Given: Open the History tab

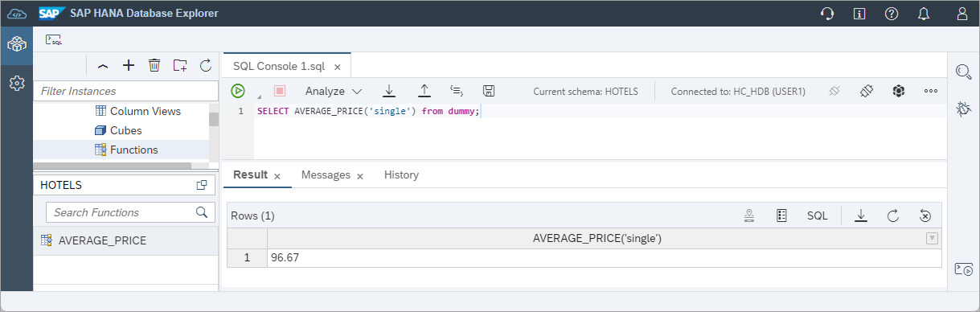Looking at the screenshot, I should tap(401, 174).
